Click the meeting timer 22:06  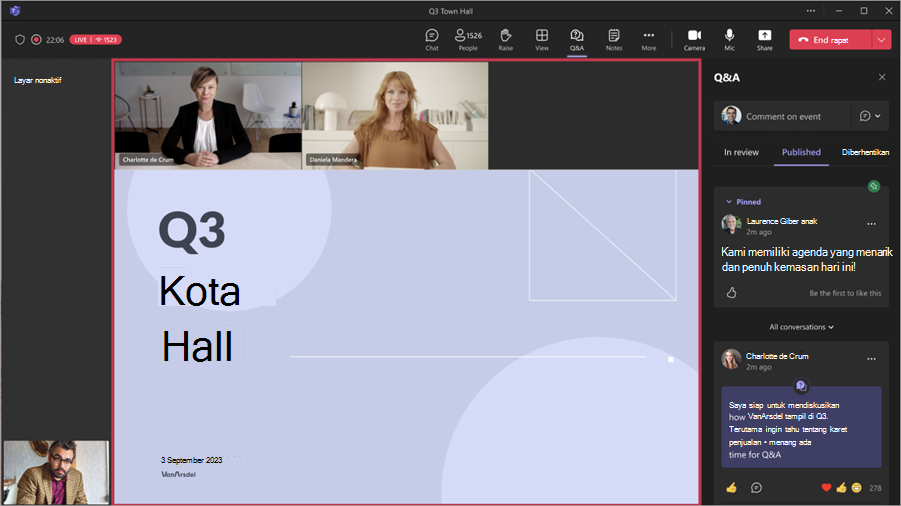(x=55, y=40)
